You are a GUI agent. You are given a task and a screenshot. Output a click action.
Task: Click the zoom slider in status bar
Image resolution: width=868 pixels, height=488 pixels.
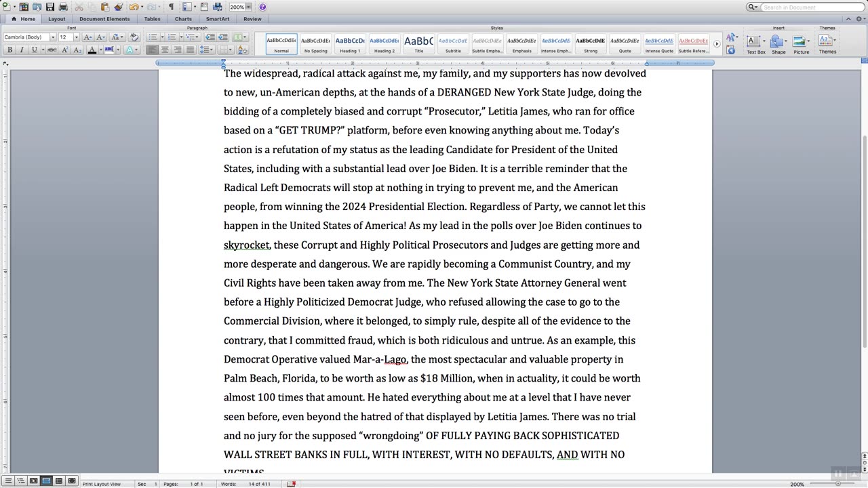pyautogui.click(x=837, y=483)
